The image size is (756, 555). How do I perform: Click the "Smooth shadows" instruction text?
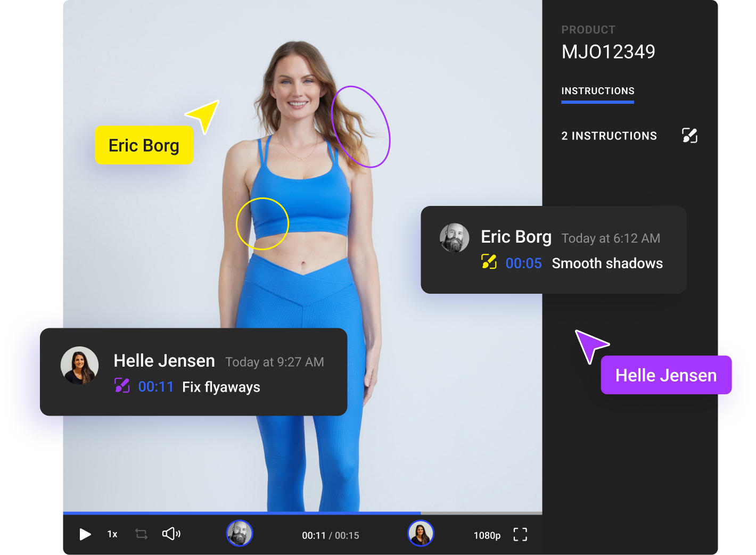coord(607,263)
